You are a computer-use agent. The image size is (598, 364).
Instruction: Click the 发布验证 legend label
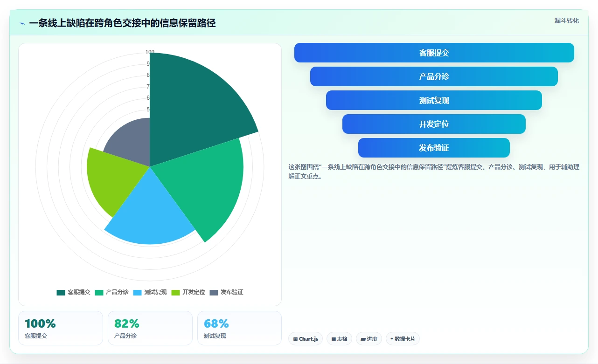pos(232,292)
